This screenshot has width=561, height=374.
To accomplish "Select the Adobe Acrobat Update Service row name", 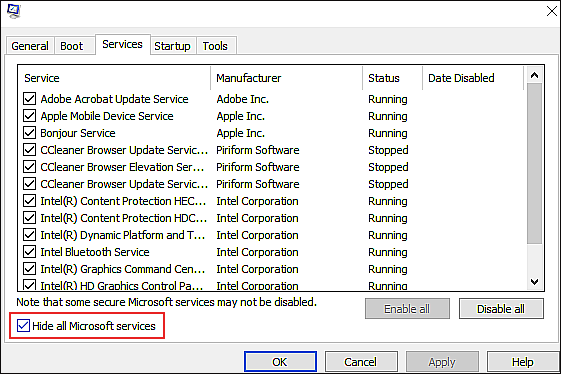I will pos(114,99).
